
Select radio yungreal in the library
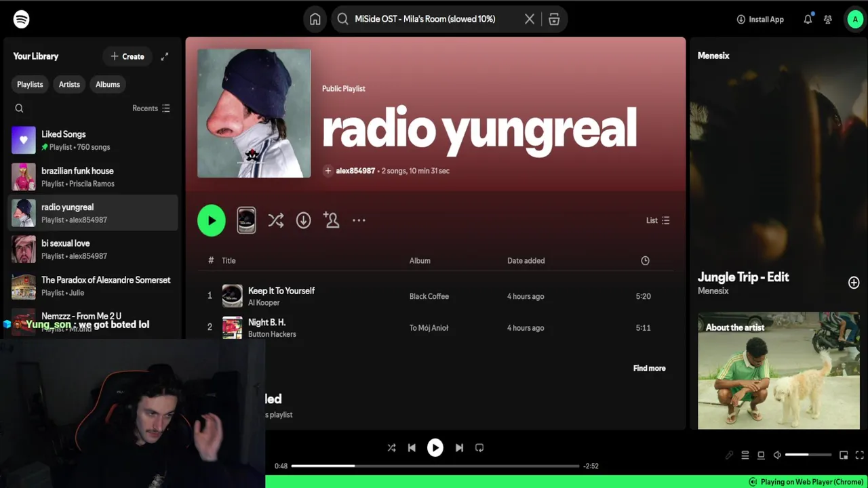pos(93,213)
